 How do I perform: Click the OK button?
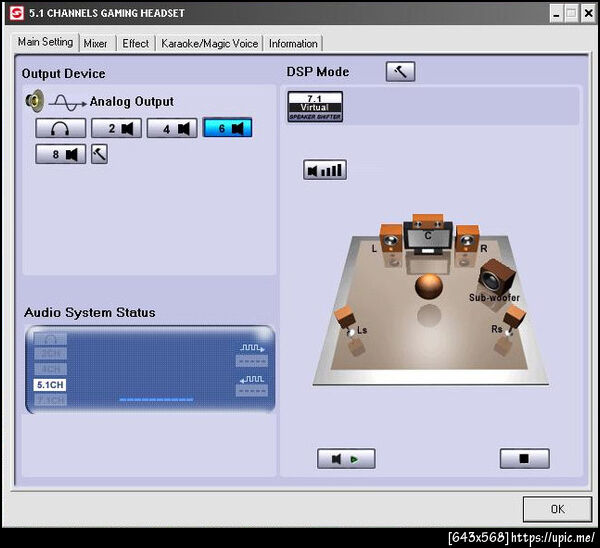pos(558,509)
